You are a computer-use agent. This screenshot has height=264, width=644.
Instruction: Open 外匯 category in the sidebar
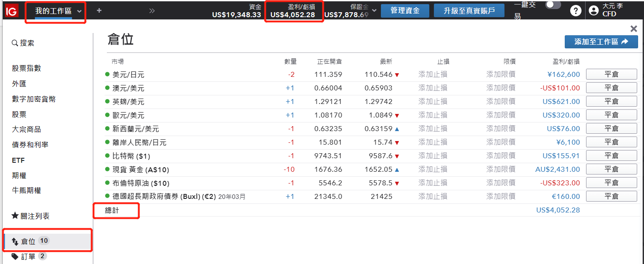tap(19, 84)
